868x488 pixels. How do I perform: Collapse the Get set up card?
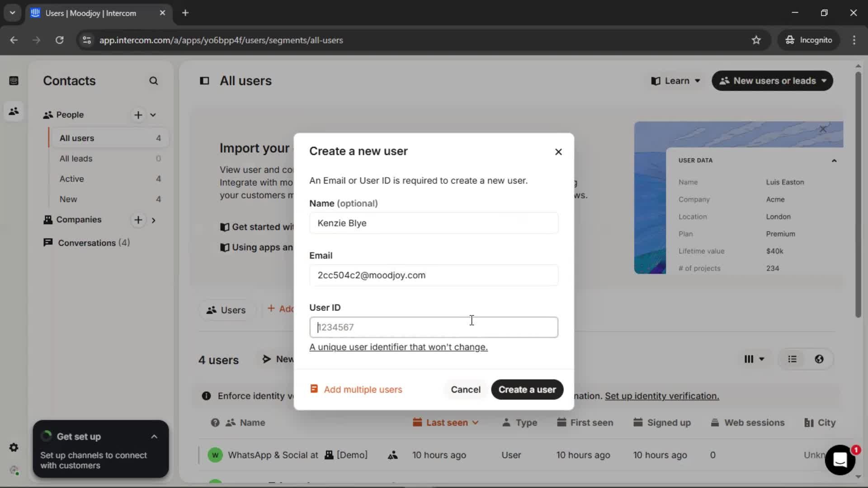[x=154, y=436]
